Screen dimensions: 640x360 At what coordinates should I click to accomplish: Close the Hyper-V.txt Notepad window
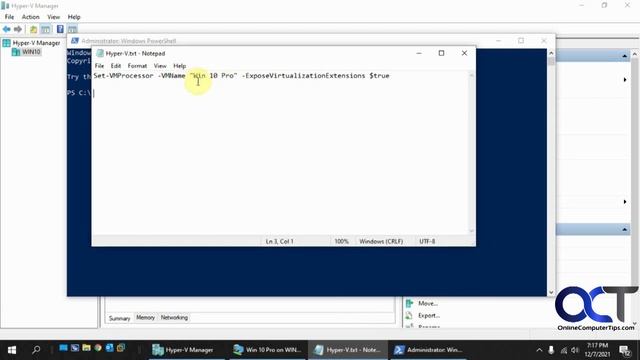point(464,53)
